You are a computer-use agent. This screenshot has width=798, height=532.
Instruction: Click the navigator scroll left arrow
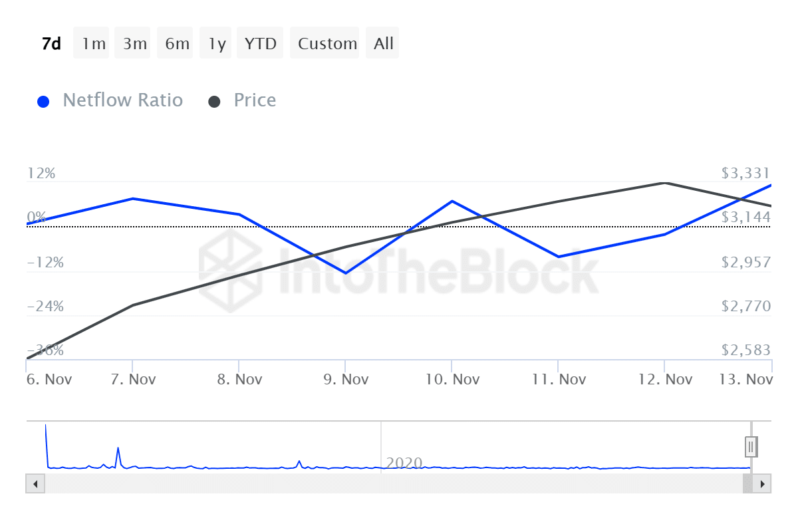tap(35, 483)
